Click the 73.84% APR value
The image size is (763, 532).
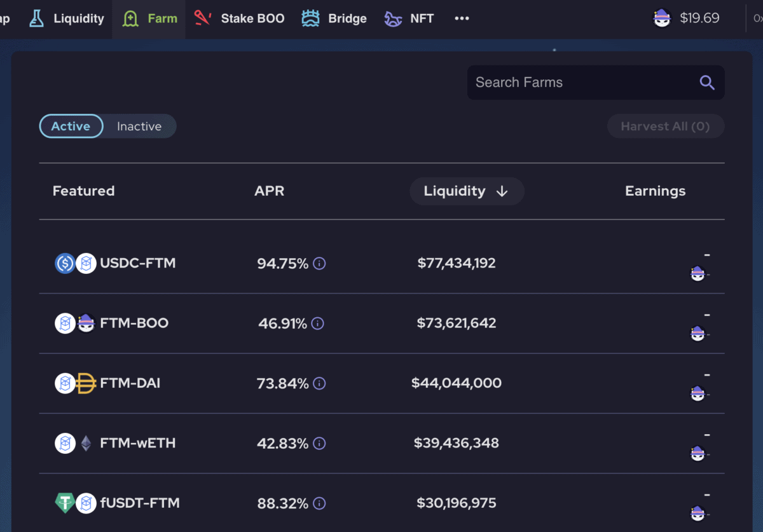pyautogui.click(x=282, y=383)
